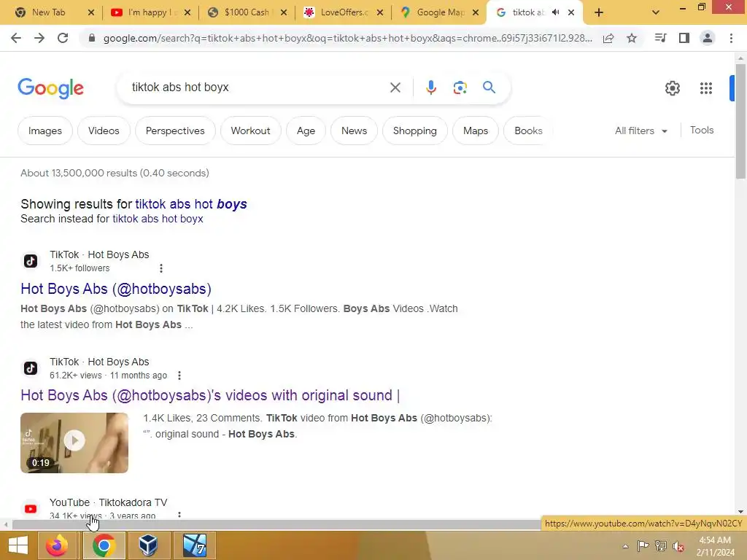Open 'tiktok abs hot boys' corrected search link

(x=191, y=204)
